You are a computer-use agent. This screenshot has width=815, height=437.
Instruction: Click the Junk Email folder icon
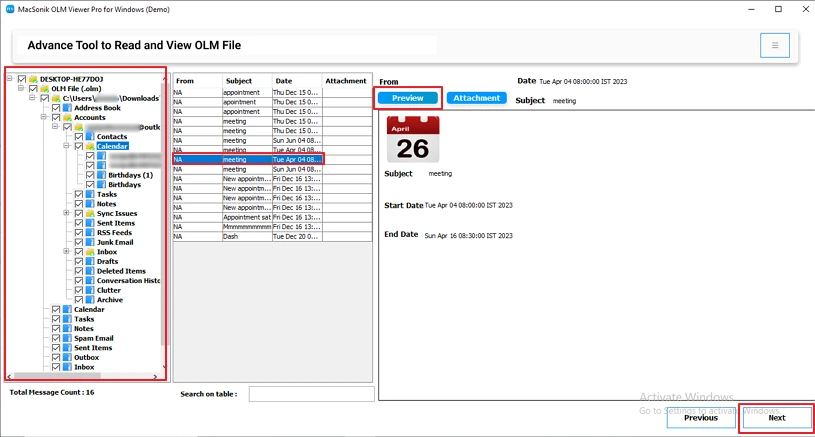coord(90,242)
